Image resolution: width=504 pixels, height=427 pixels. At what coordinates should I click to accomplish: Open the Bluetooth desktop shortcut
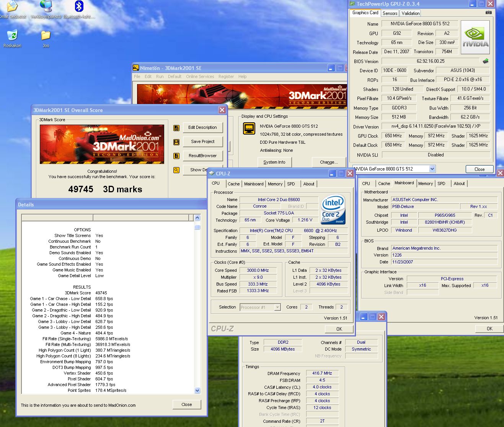pyautogui.click(x=79, y=9)
